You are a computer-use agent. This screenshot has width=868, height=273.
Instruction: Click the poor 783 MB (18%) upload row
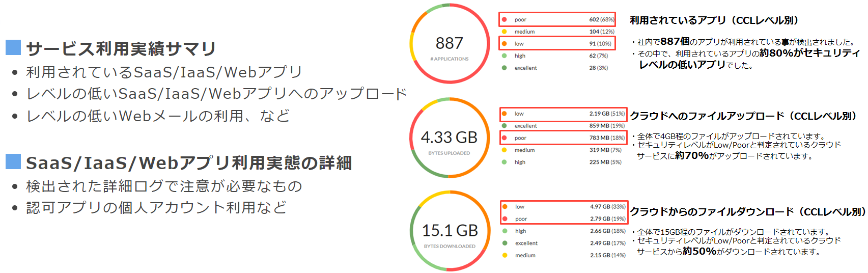pyautogui.click(x=564, y=138)
